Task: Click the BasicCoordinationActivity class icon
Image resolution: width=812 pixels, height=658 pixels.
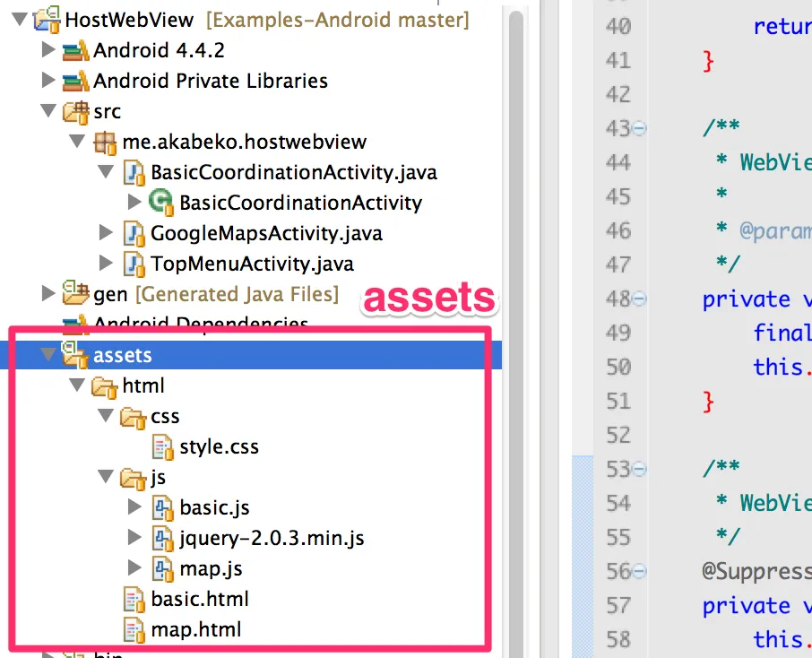Action: click(162, 203)
